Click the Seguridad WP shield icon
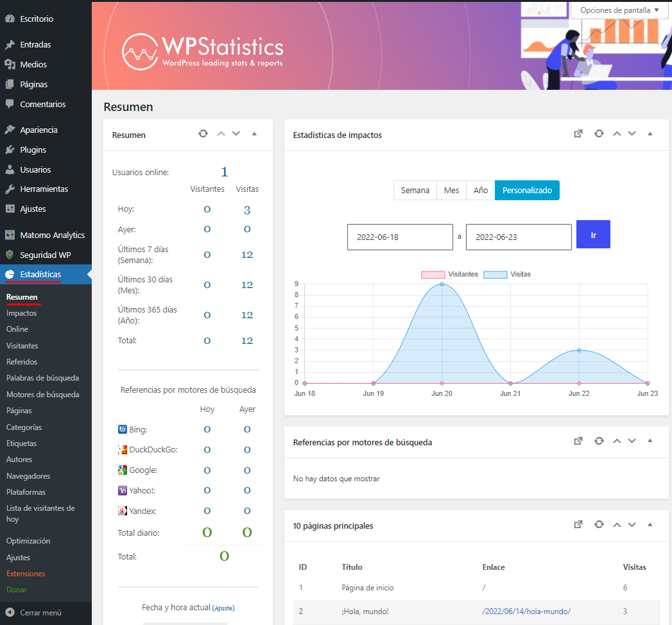 10,255
